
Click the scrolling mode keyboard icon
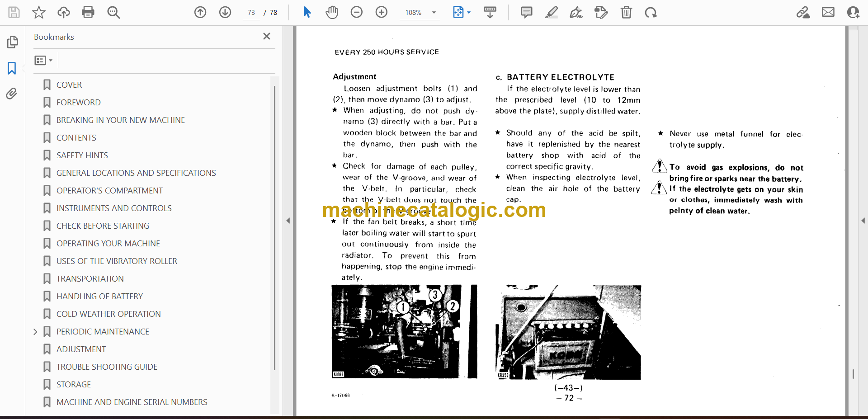click(x=490, y=12)
